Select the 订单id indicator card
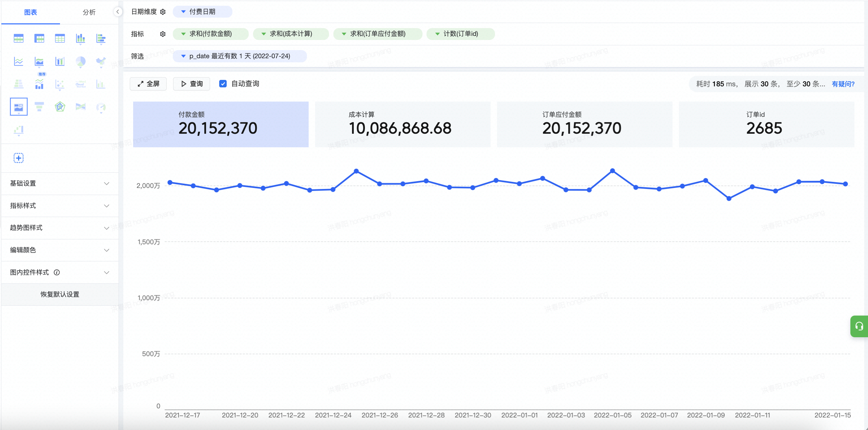 [766, 124]
